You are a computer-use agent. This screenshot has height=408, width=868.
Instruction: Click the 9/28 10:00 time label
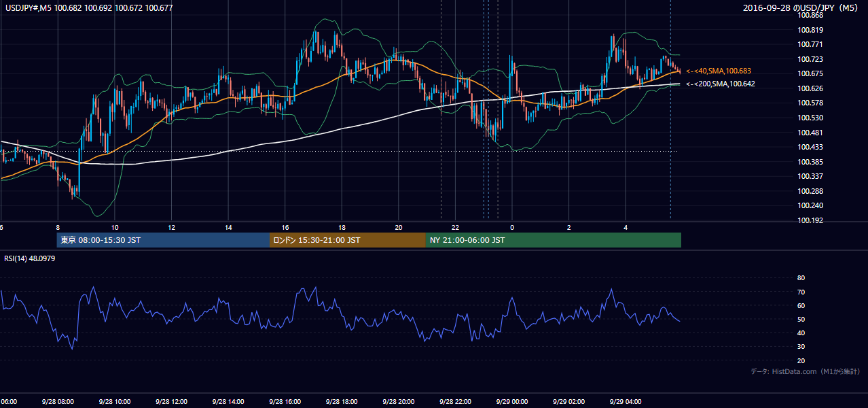115,402
